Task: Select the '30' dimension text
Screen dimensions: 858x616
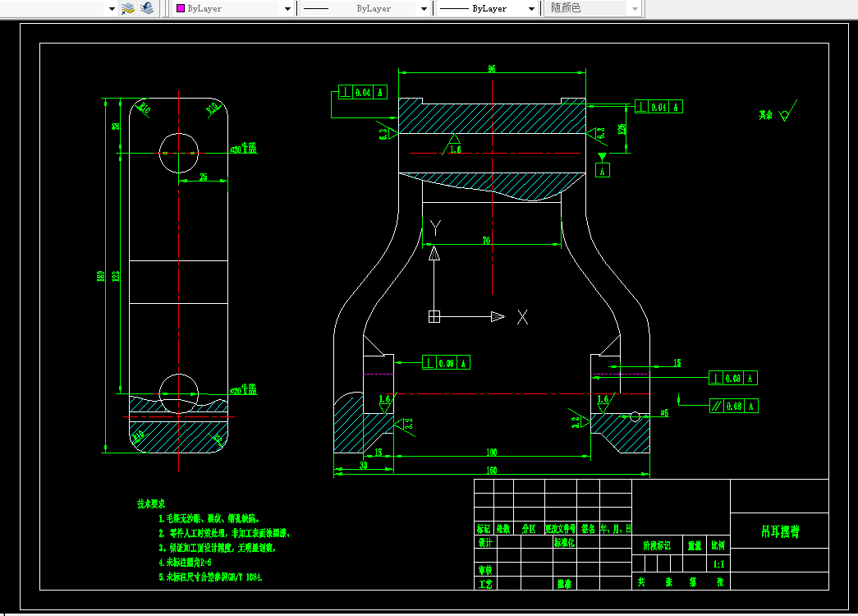Action: 364,465
